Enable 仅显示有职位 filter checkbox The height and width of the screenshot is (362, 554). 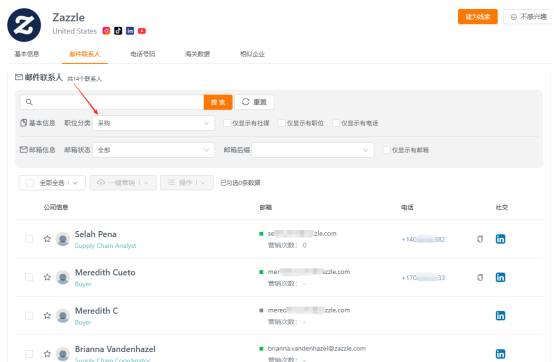[282, 123]
